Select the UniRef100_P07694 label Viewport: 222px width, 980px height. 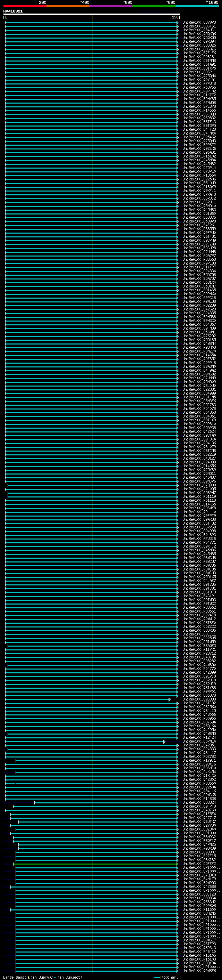tap(199, 722)
